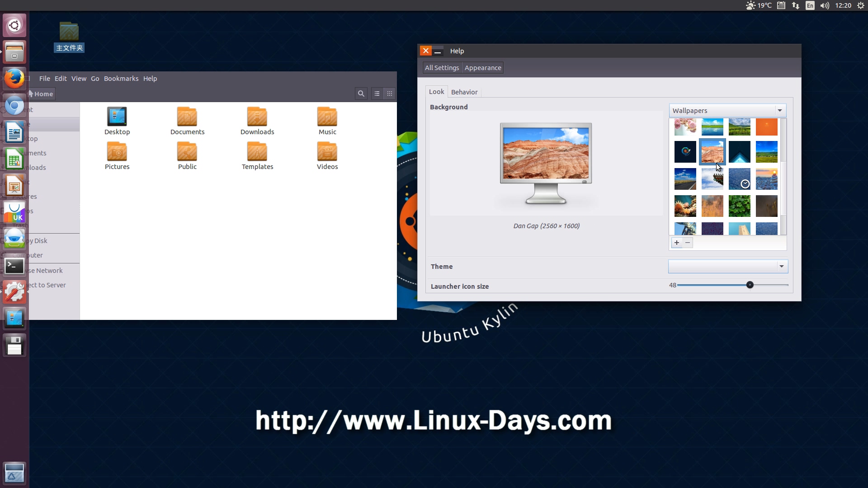Click the search icon in Files toolbar
Viewport: 868px width, 488px height.
361,94
